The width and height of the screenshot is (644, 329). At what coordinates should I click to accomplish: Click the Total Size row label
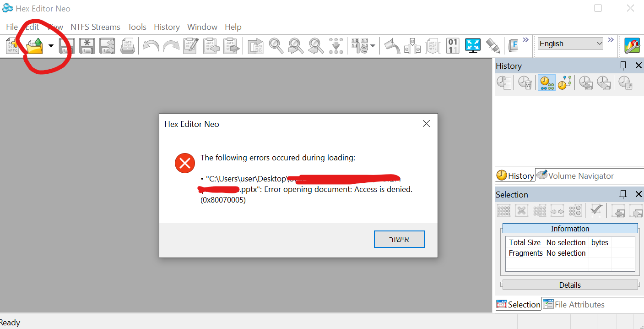pyautogui.click(x=525, y=242)
